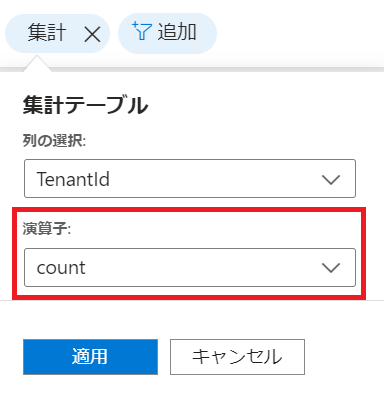
Task: Select the TenantId value text
Action: tap(73, 179)
